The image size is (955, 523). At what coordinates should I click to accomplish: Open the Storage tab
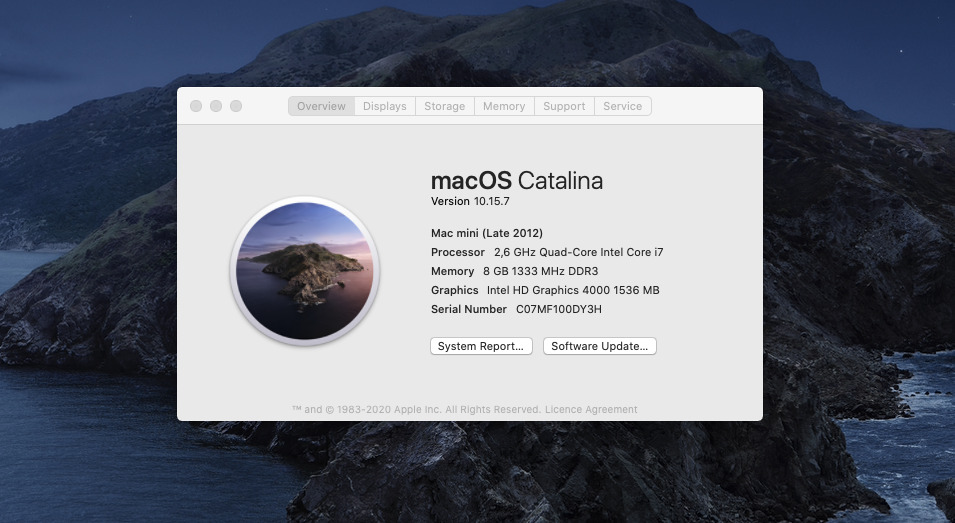click(444, 106)
